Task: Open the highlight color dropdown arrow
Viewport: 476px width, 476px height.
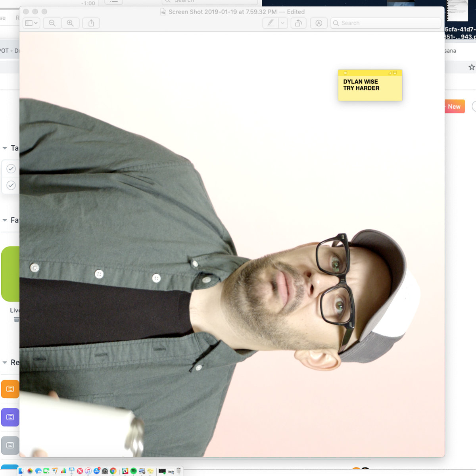Action: click(282, 23)
